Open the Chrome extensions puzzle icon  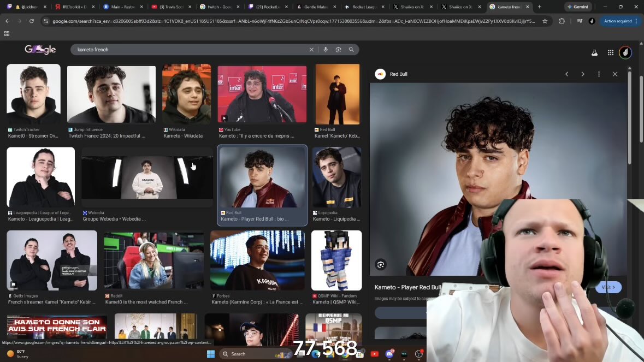562,21
